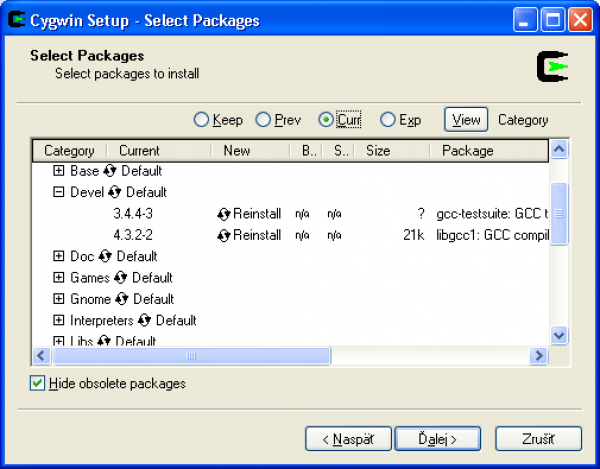
Task: Click the horizontal scrollbar right arrow
Action: [539, 356]
